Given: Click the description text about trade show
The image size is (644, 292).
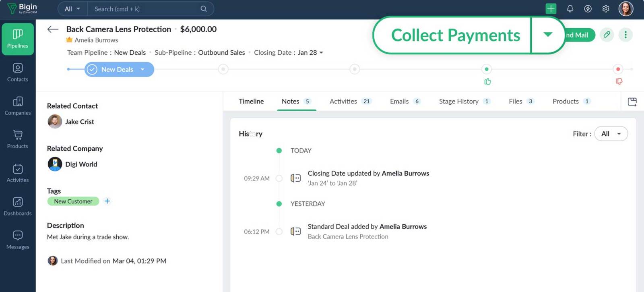Looking at the screenshot, I should tap(88, 237).
